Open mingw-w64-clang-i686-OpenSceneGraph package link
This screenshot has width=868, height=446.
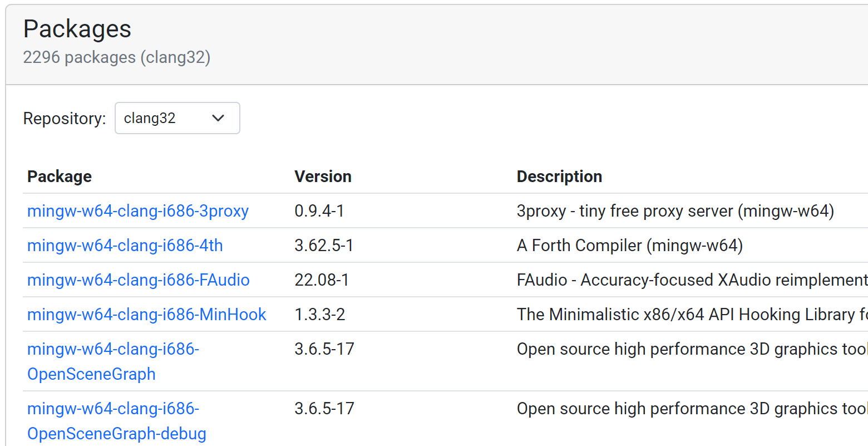114,361
